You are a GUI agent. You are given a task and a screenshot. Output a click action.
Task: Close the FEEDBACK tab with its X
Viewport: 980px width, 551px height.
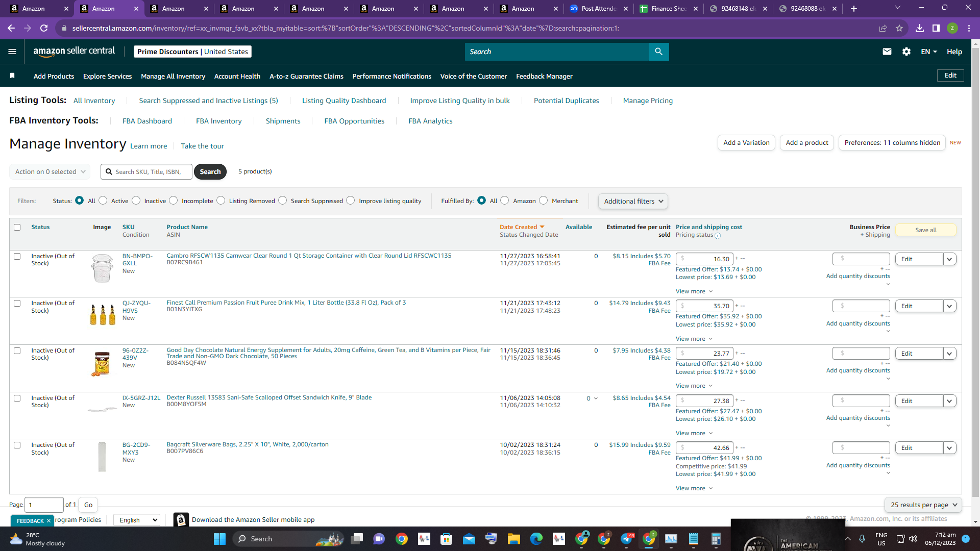(x=48, y=520)
